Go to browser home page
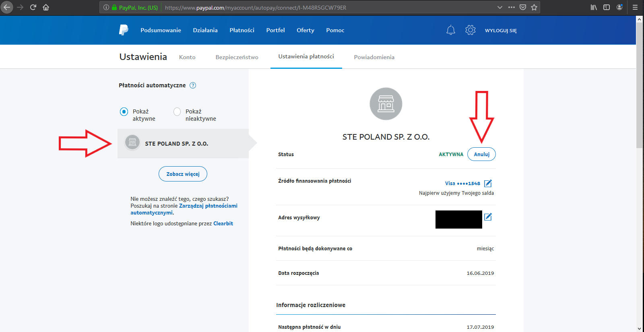This screenshot has height=332, width=644. 46,7
